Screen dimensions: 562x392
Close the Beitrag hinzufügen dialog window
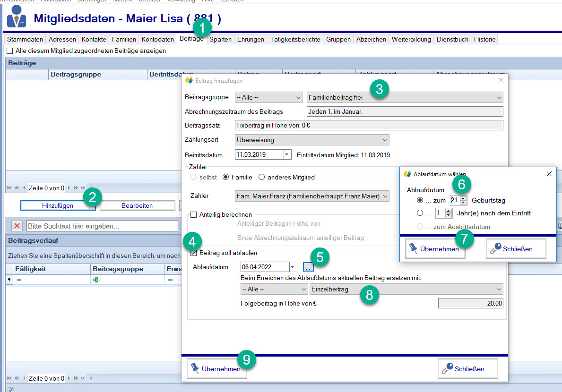tap(501, 80)
